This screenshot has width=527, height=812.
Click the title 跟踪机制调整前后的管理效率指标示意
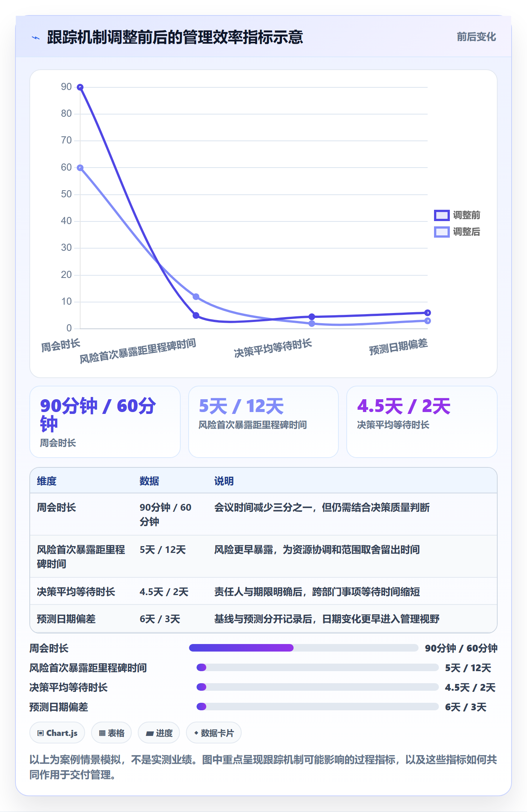pos(175,37)
